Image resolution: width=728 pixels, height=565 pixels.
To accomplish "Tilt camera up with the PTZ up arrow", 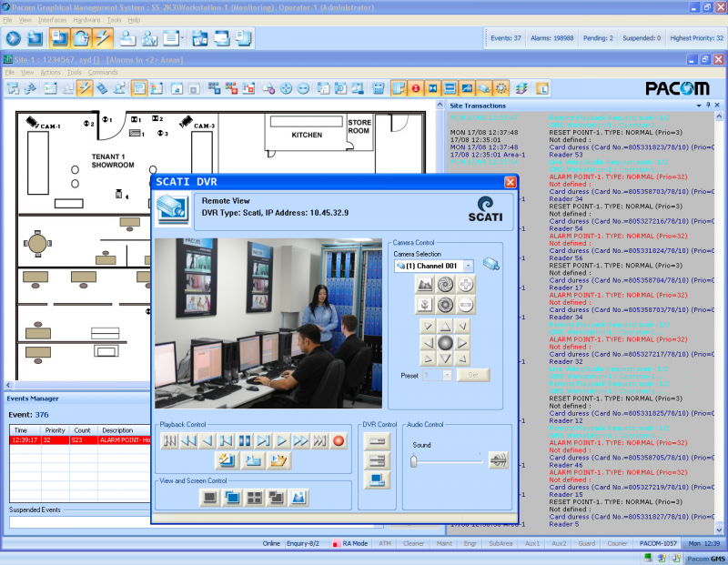I will pos(445,326).
